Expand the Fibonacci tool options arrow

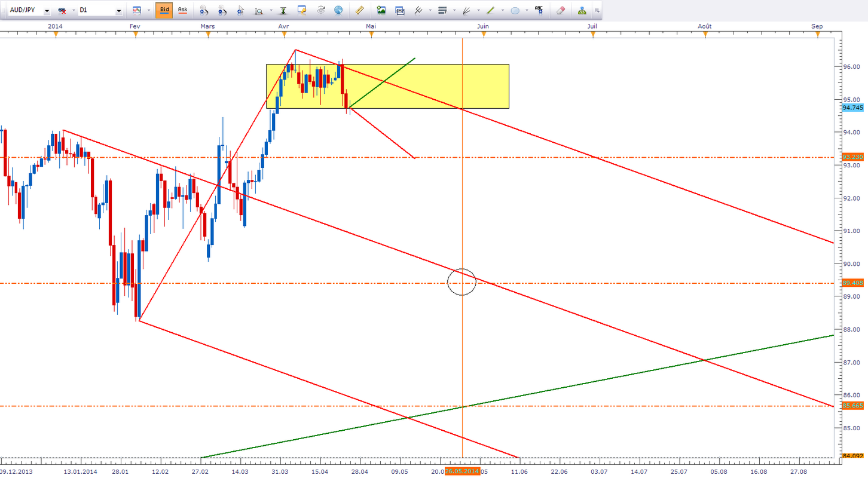[x=454, y=10]
